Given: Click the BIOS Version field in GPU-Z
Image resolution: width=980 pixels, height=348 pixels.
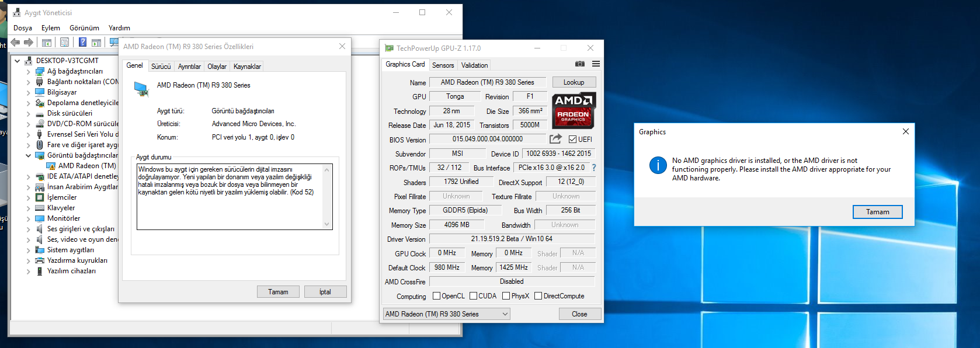Looking at the screenshot, I should pyautogui.click(x=488, y=139).
